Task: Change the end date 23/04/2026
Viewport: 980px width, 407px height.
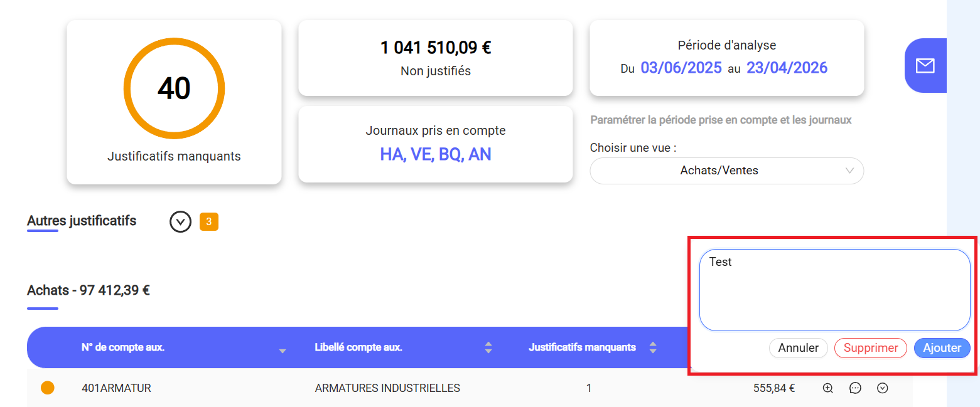Action: pyautogui.click(x=787, y=68)
